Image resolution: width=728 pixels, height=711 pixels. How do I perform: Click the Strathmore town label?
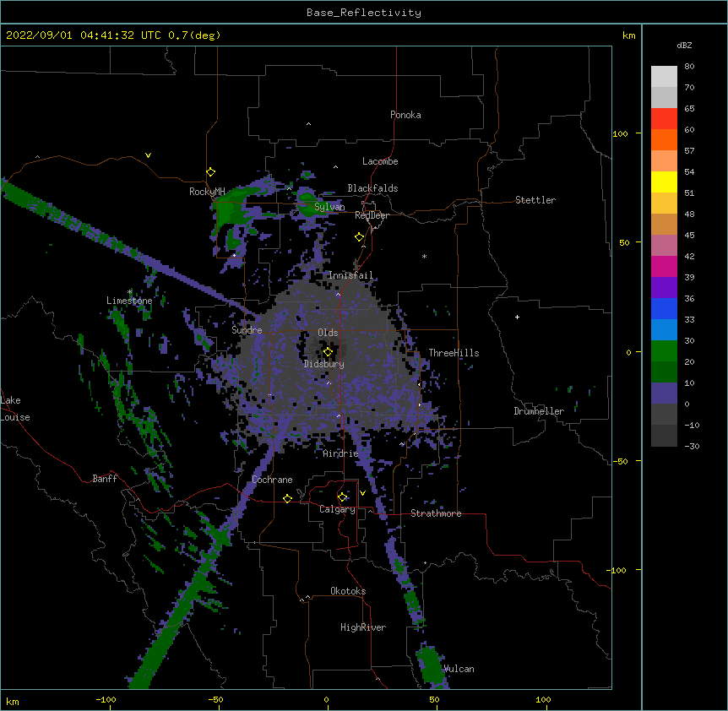436,513
